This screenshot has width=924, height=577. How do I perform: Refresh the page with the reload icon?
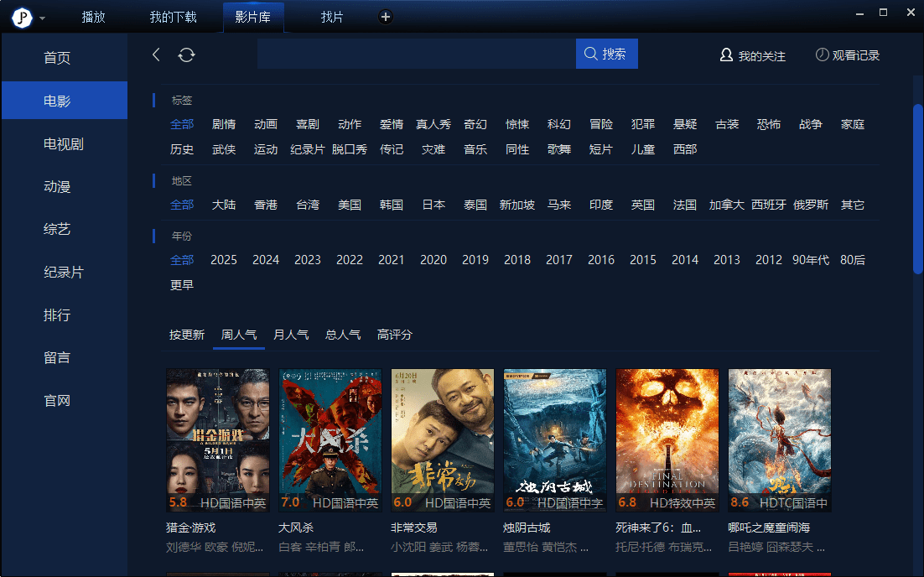186,55
